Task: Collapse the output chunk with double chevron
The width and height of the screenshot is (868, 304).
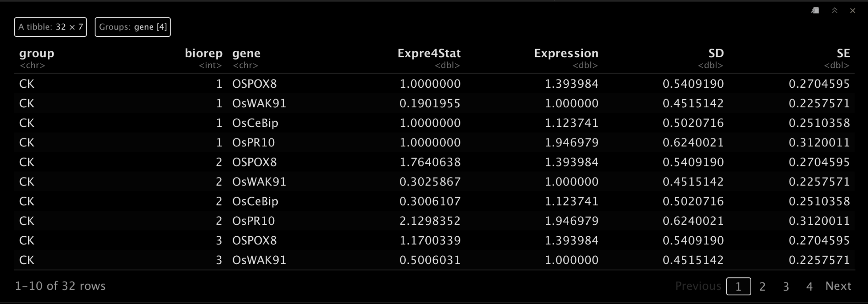Action: pos(835,10)
